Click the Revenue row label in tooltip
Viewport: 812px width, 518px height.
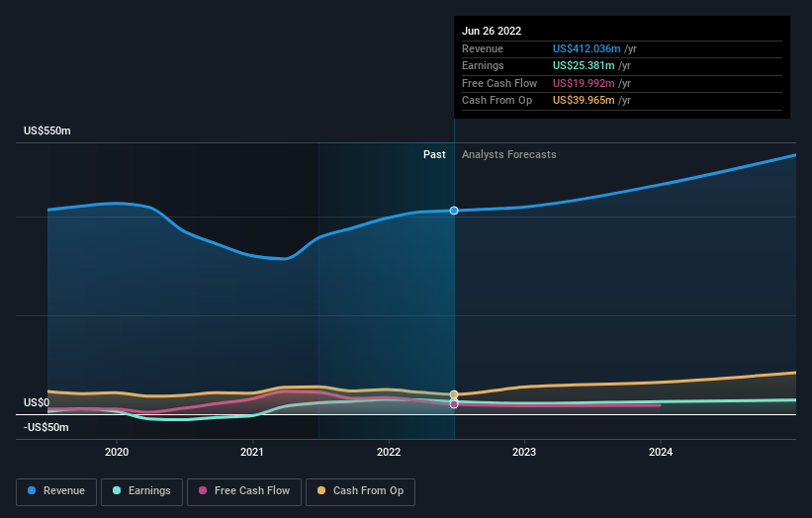[x=483, y=48]
